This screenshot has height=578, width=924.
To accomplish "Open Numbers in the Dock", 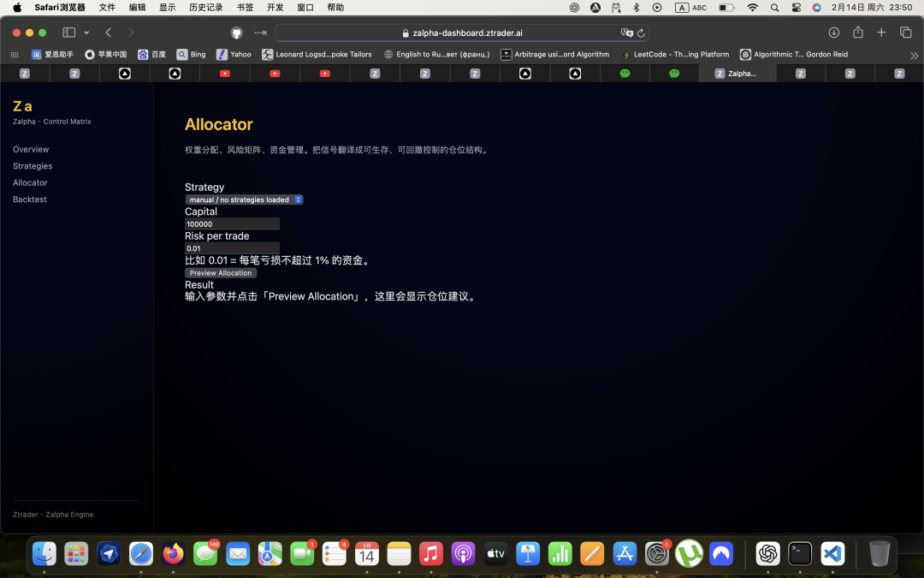I will coord(560,554).
